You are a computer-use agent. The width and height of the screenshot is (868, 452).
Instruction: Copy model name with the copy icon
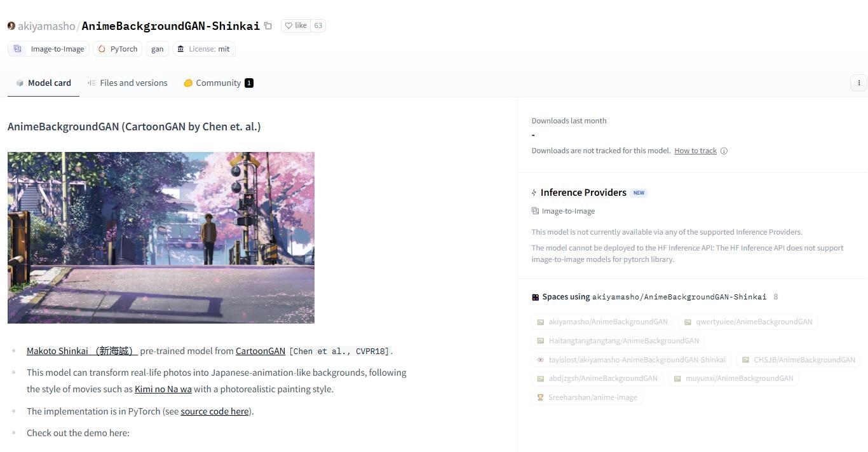(268, 26)
